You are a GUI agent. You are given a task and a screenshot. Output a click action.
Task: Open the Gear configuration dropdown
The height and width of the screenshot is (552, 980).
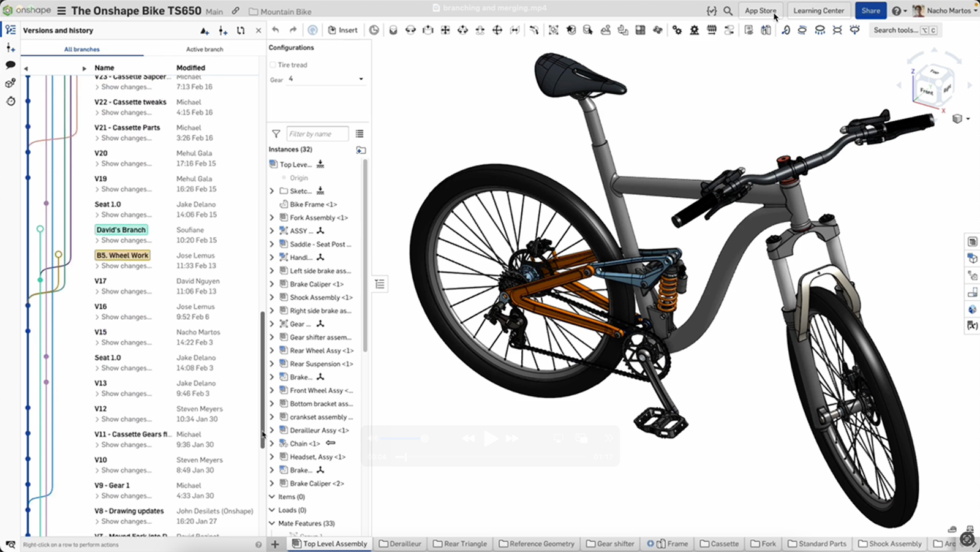[325, 79]
